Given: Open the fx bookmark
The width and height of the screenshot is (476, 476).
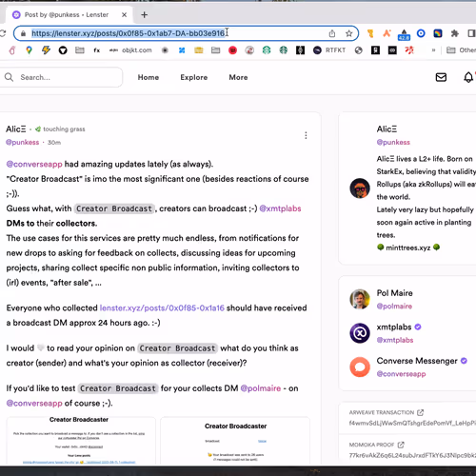Looking at the screenshot, I should point(96,50).
